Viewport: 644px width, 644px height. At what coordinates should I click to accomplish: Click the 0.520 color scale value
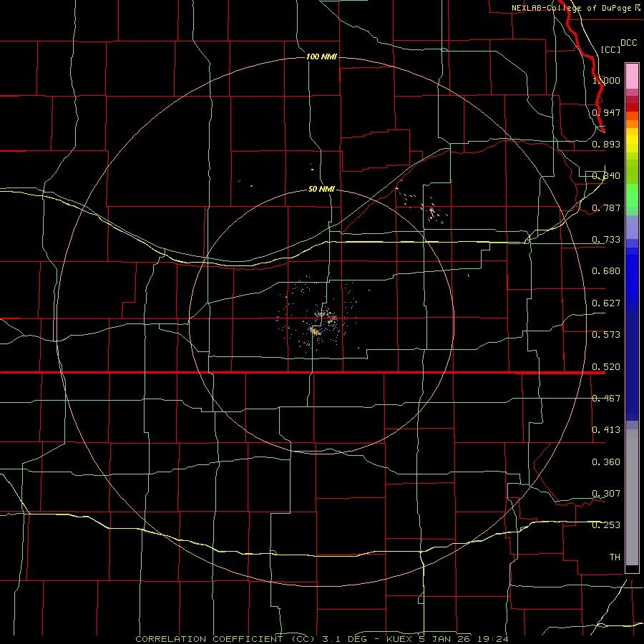tap(606, 367)
